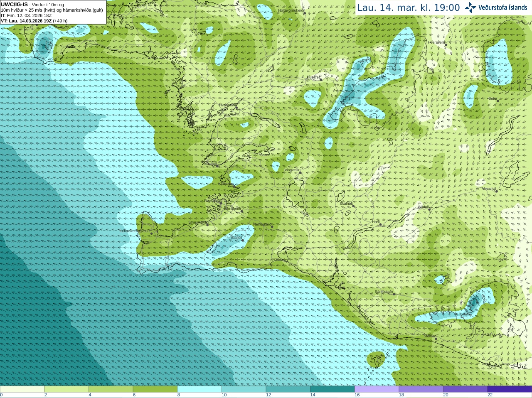Screen dimensions: 532x398
Task: Click the Hólmsheiði station label
Action: (232, 209)
